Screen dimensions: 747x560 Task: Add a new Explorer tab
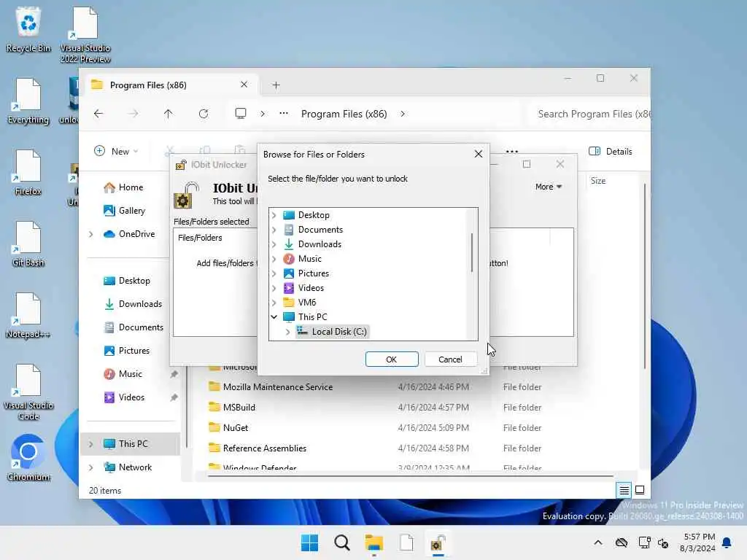[x=276, y=85]
